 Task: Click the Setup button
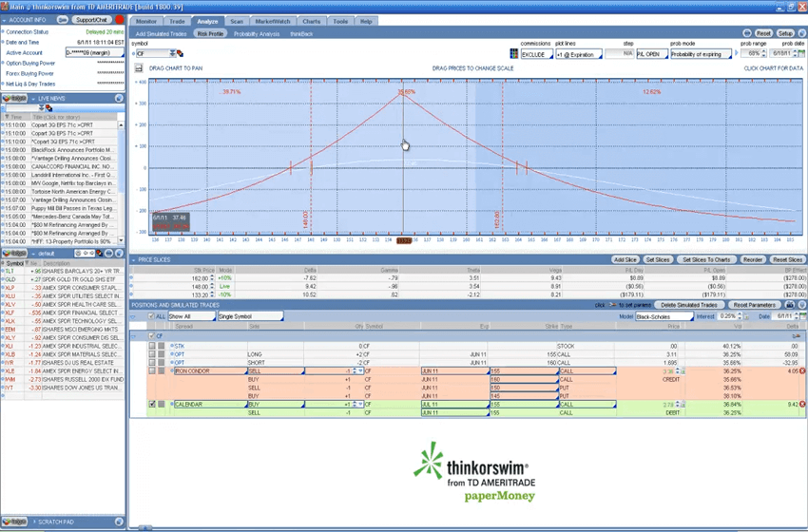point(785,33)
